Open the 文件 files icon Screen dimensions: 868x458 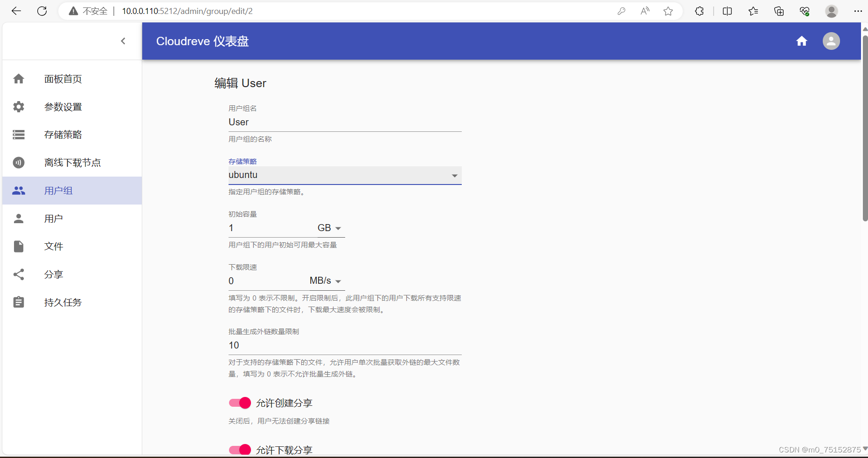coord(18,246)
